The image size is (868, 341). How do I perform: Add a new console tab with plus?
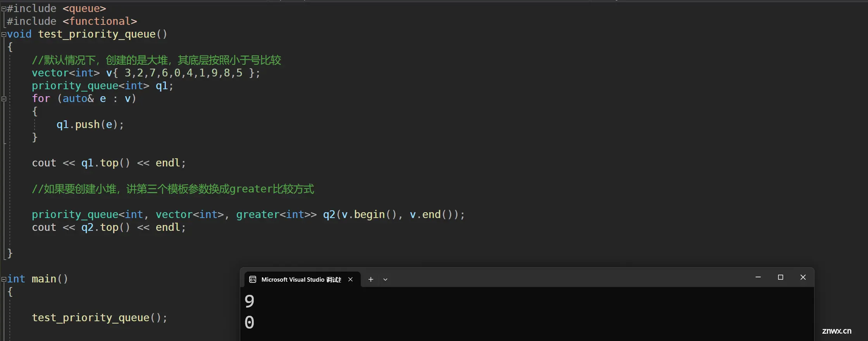click(x=370, y=279)
